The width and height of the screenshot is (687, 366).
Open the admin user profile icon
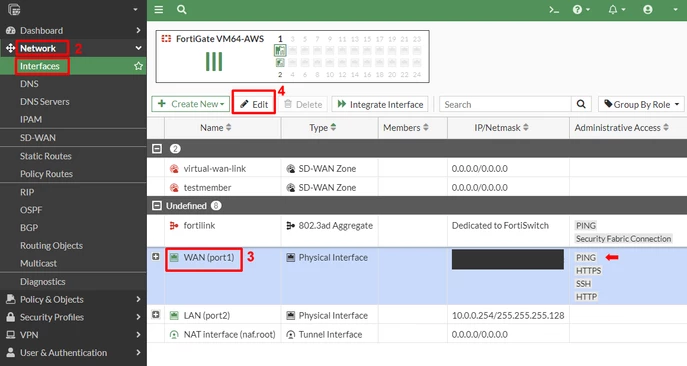pos(648,10)
